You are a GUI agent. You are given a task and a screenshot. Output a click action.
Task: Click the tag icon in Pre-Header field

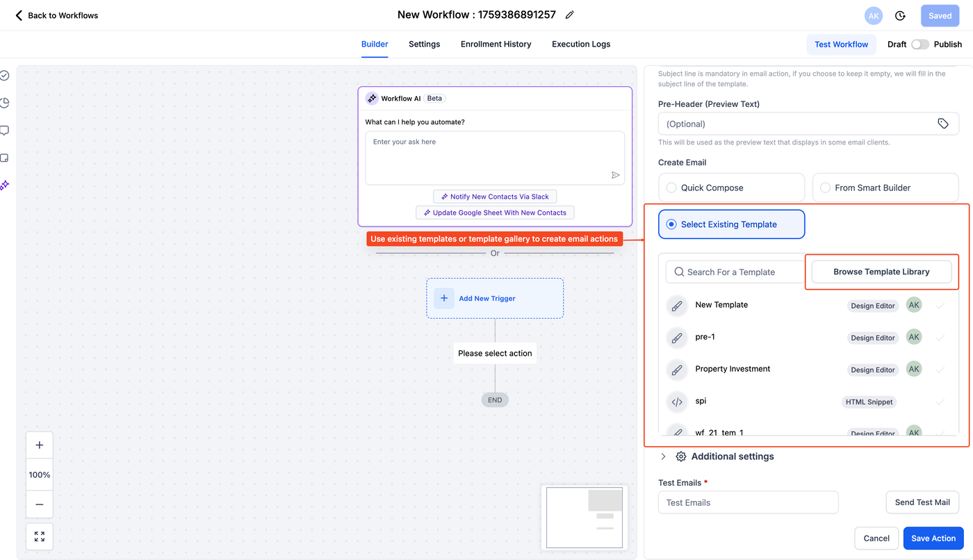click(x=942, y=124)
